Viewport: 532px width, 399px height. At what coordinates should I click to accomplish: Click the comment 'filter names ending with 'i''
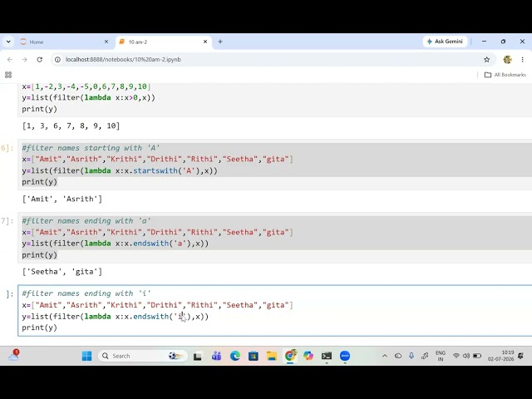click(86, 293)
